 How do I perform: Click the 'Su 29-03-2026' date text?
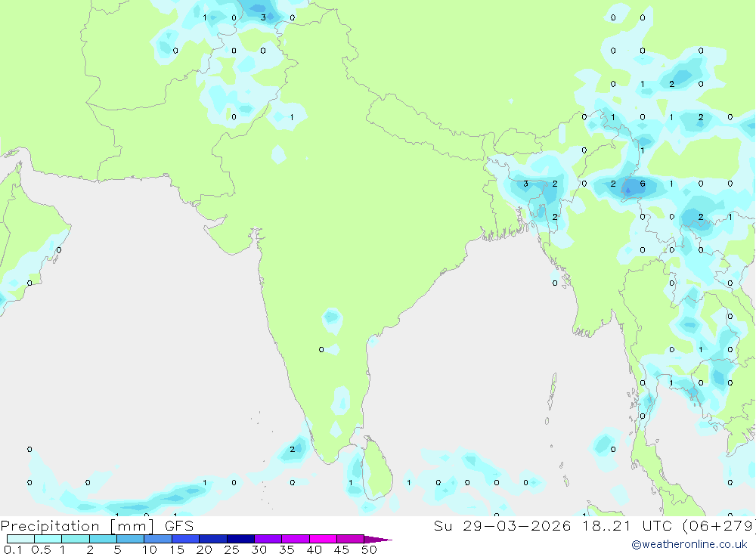503,525
